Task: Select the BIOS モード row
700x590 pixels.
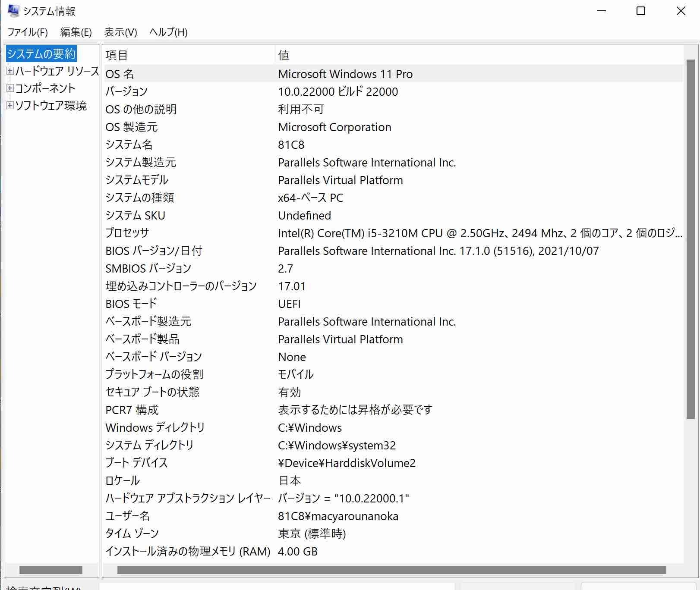Action: pos(393,304)
